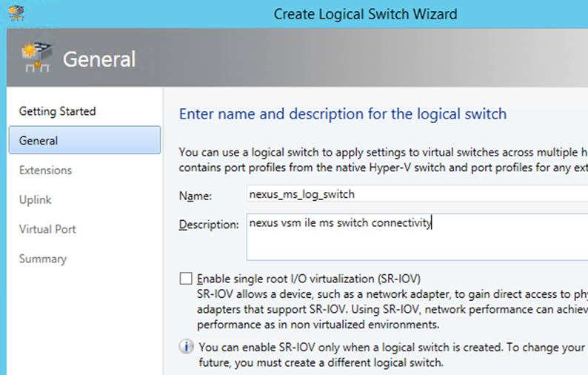
Task: Click the 'Enter name and description' heading
Action: (343, 114)
